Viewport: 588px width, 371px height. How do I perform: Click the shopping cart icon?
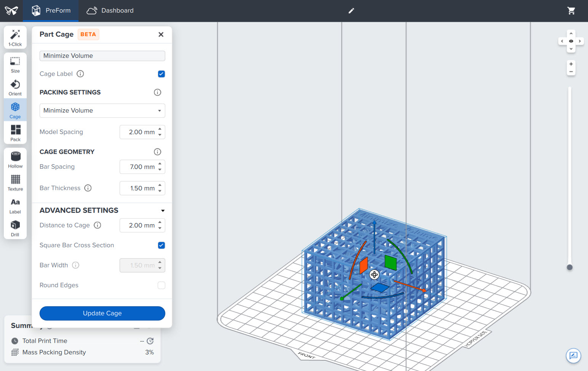point(571,11)
